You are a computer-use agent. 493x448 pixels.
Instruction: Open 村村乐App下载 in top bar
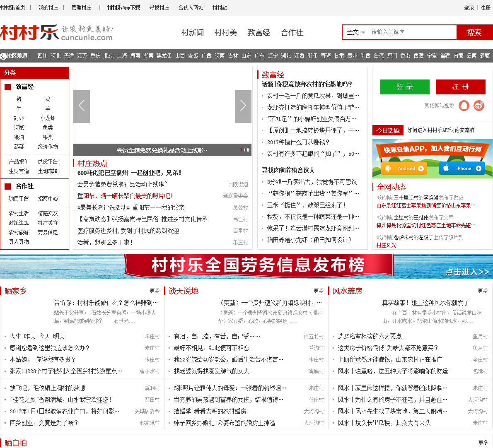click(123, 7)
